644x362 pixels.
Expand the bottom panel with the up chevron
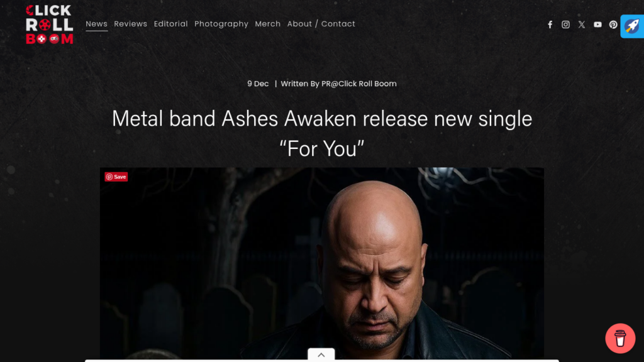321,355
